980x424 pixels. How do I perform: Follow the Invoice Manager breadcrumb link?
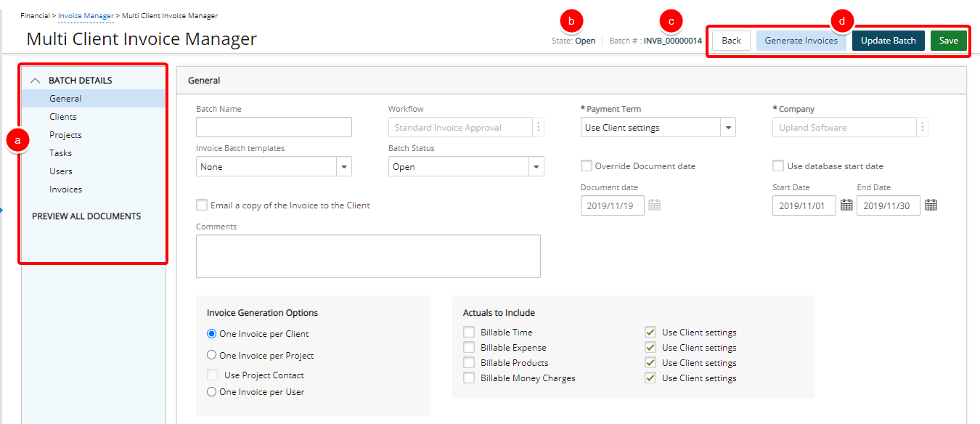click(86, 16)
